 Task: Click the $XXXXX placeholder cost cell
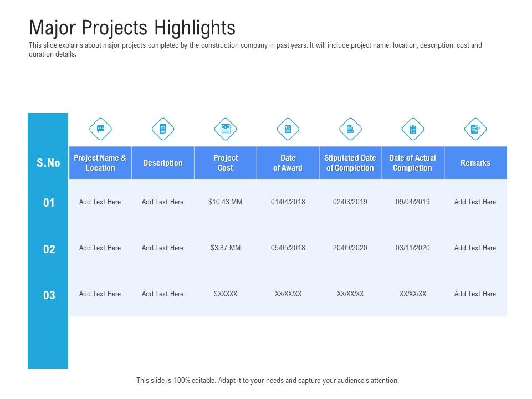click(226, 294)
